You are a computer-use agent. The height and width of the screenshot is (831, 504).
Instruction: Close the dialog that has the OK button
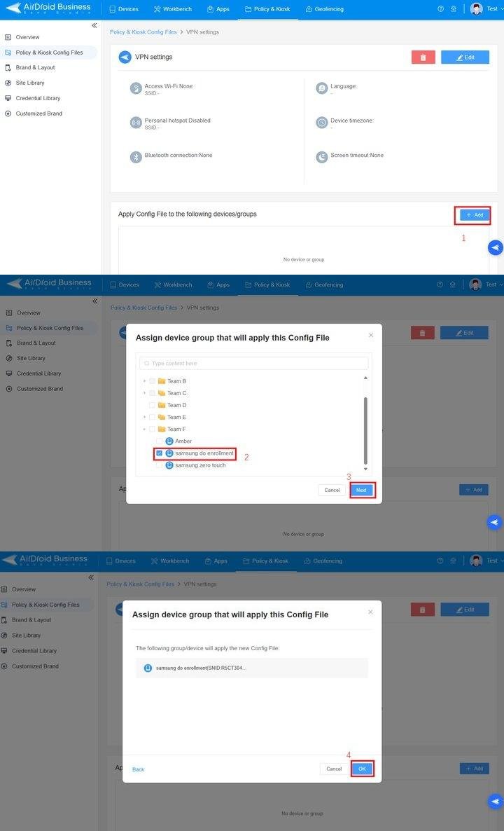click(x=370, y=612)
